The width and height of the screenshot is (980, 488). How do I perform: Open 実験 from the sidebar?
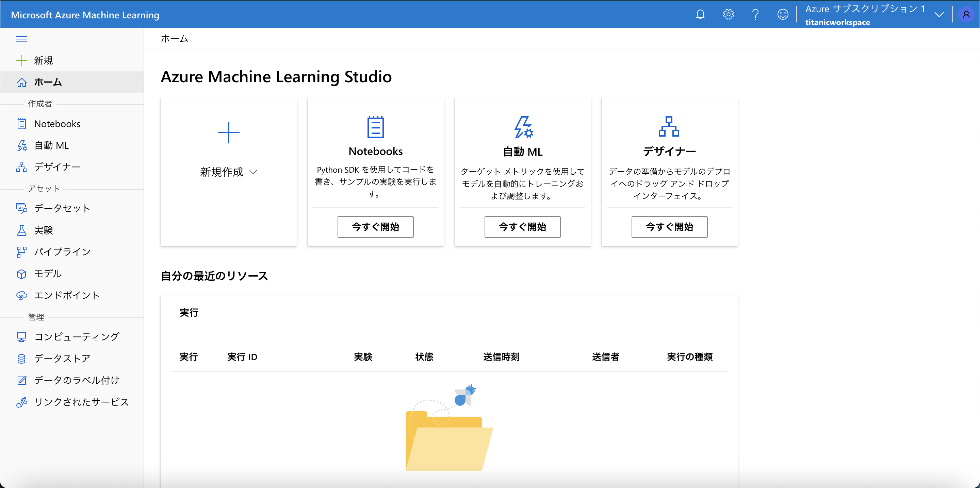pos(43,230)
